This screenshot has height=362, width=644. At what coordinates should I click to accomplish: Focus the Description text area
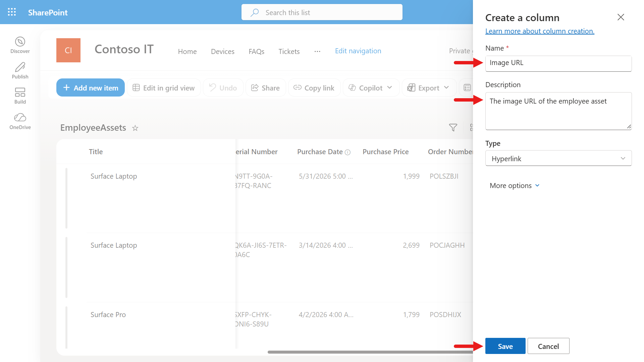click(558, 111)
